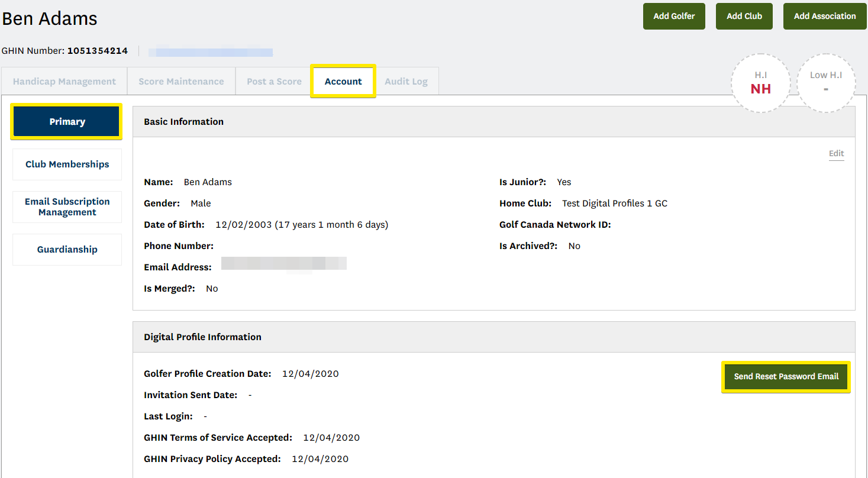This screenshot has height=478, width=868.
Task: Click the Digital Profile Information header
Action: 494,337
